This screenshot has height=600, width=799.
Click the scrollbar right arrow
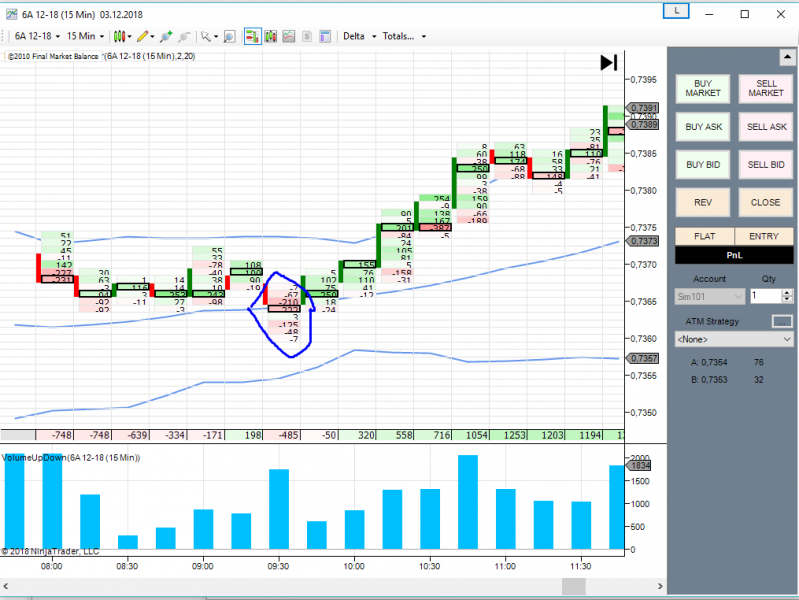660,586
